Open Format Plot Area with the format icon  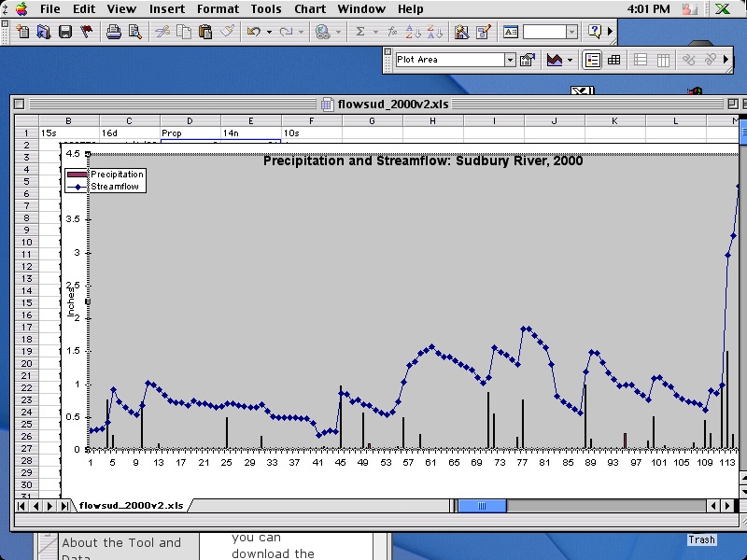pos(527,59)
